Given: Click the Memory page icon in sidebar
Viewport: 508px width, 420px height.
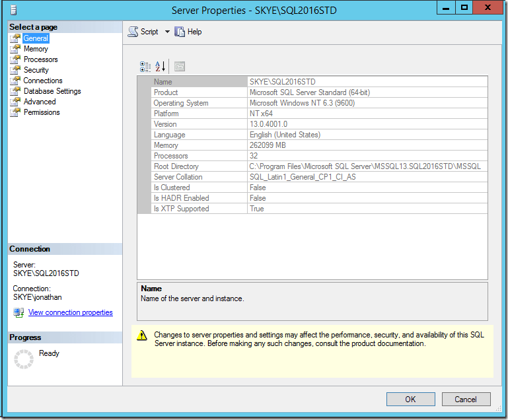Looking at the screenshot, I should tap(15, 49).
